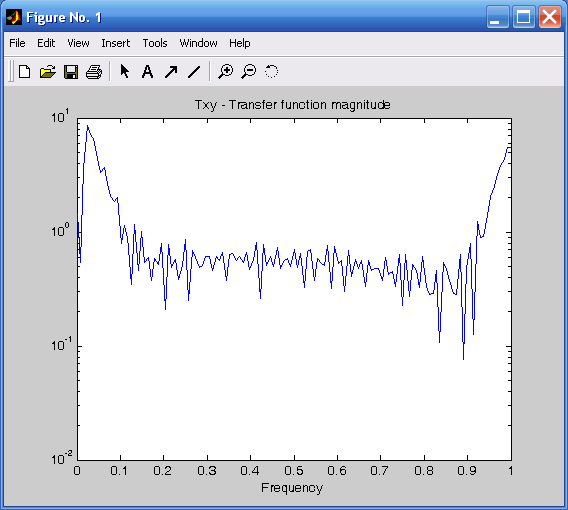568x510 pixels.
Task: Click the 'Frequency' x-axis label
Action: pyautogui.click(x=292, y=488)
